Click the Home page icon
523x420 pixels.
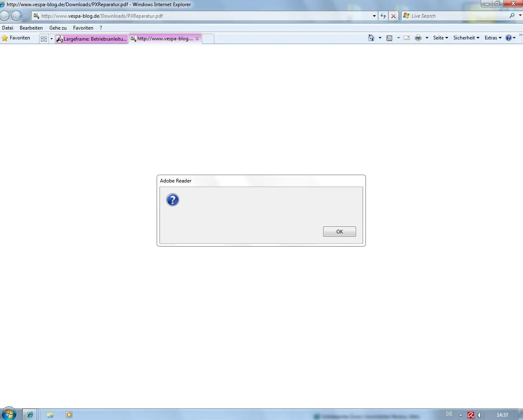371,38
